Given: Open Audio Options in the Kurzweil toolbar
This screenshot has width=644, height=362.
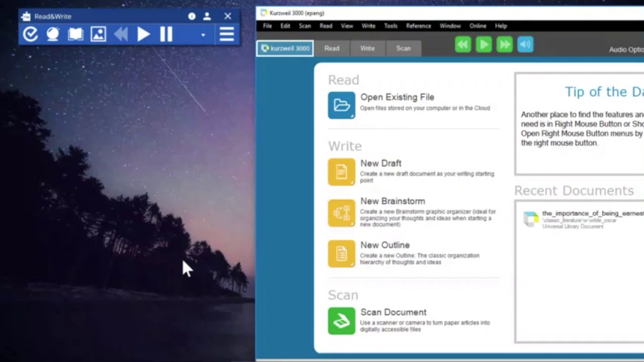Looking at the screenshot, I should [x=626, y=50].
